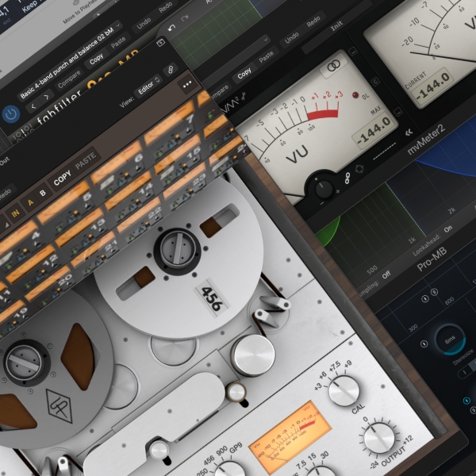The image size is (476, 476).
Task: Click Undo in the mvMeter2 plugin header
Action: point(291,38)
